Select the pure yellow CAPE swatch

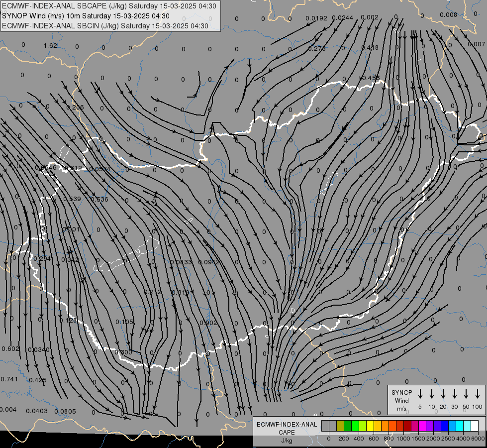[x=370, y=426]
